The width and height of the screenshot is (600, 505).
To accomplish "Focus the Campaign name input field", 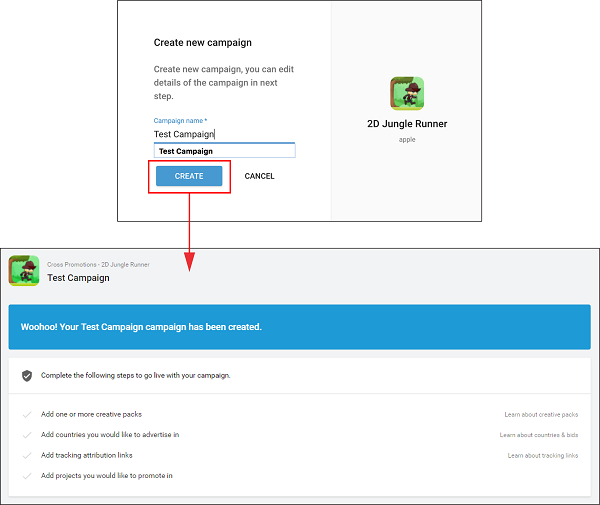I will [223, 134].
